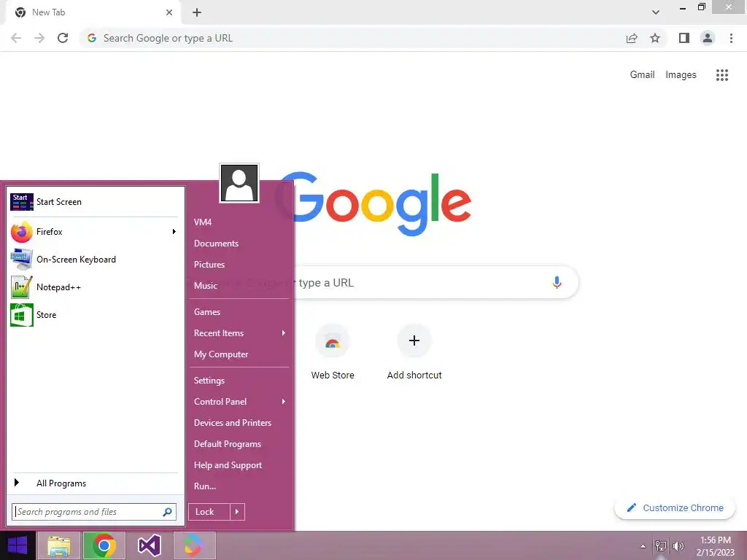
Task: Expand the Firefox jump list arrow
Action: tap(174, 232)
